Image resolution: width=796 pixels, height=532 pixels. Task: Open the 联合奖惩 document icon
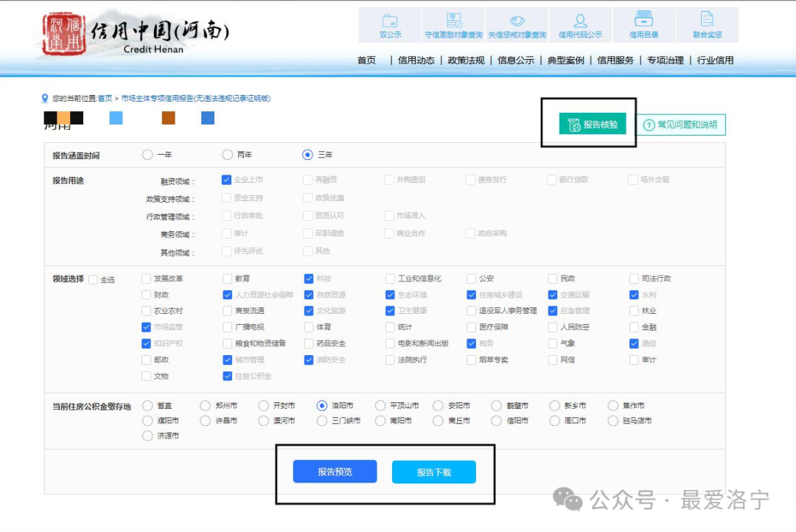pyautogui.click(x=707, y=19)
